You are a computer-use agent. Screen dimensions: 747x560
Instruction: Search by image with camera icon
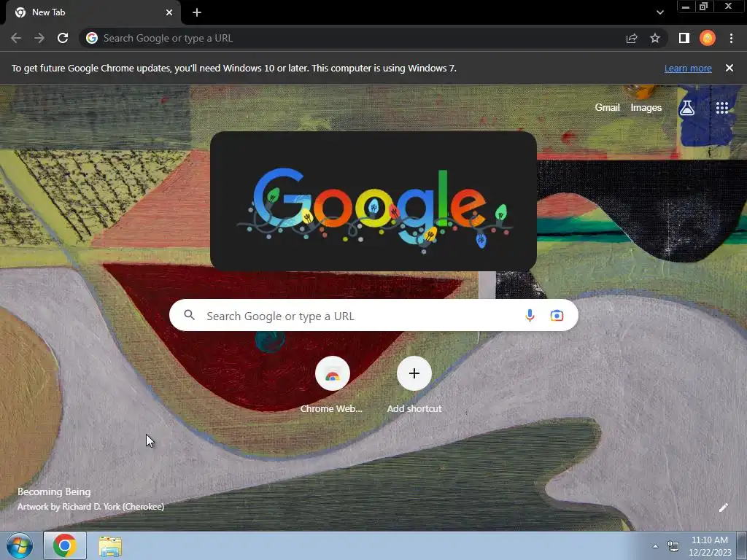(x=557, y=315)
